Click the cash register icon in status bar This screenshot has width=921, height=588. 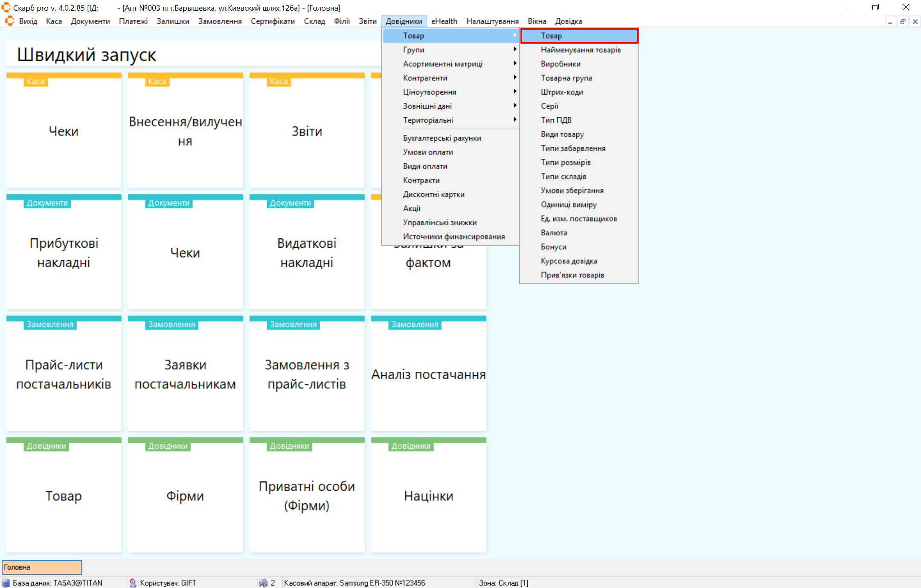click(x=263, y=583)
